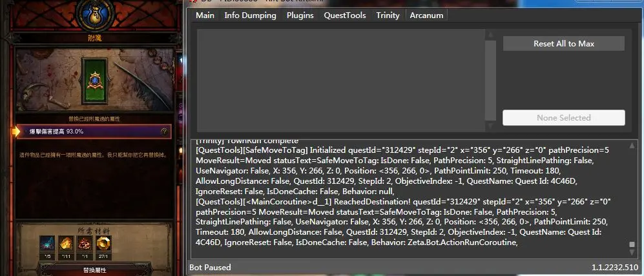This screenshot has width=644, height=276.
Task: Click the Reset All to Max button
Action: 563,44
